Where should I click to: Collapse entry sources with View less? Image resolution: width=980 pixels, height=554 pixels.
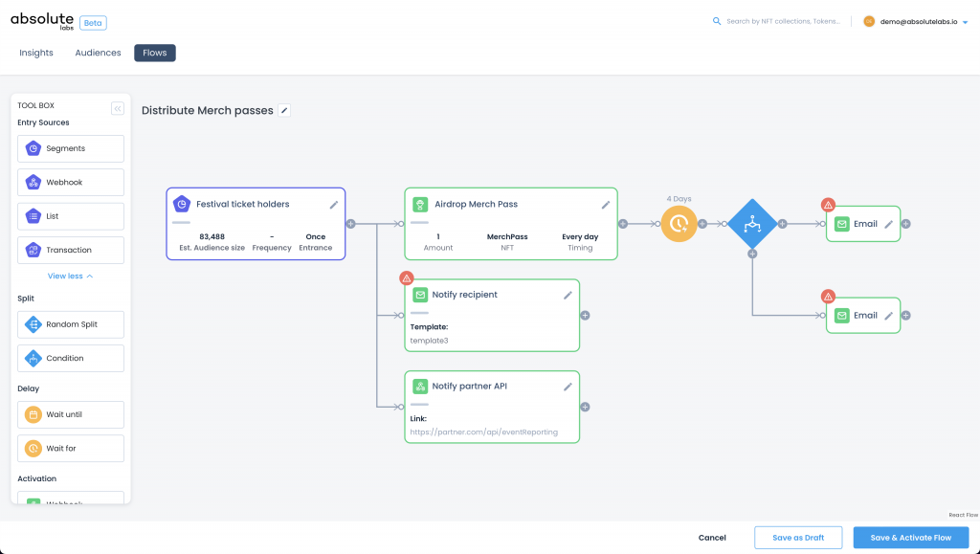[x=70, y=277]
